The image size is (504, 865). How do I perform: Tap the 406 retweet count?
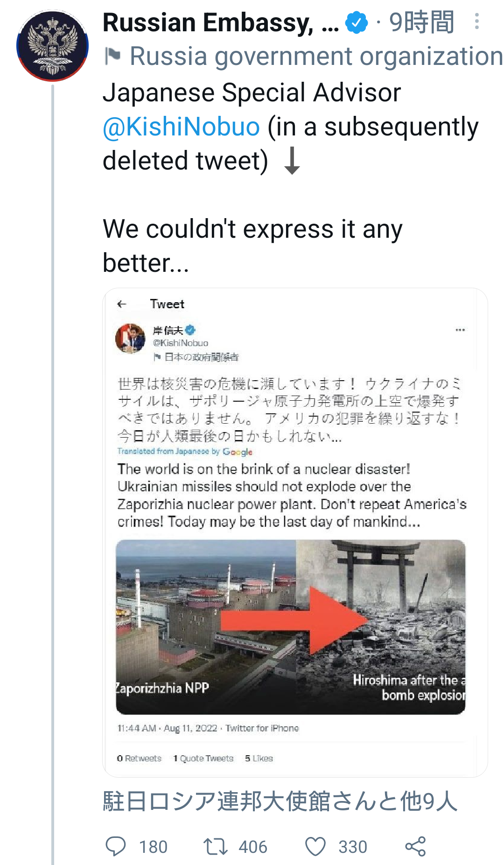click(253, 847)
